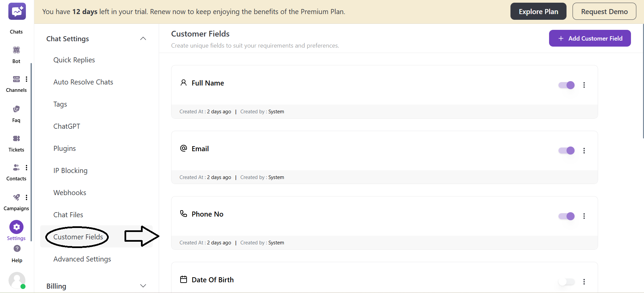
Task: Click the Explore Plan button
Action: tap(538, 11)
